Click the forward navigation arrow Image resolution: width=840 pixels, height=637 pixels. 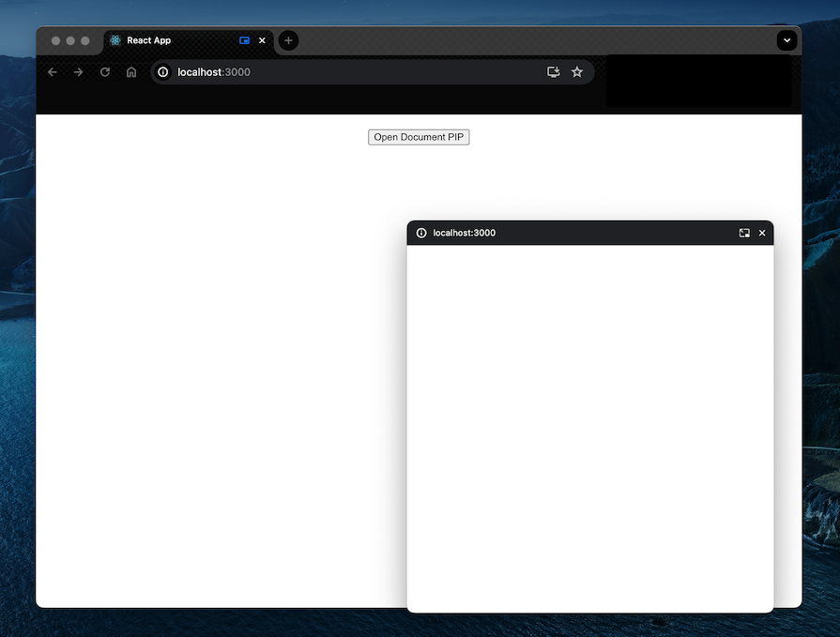pos(78,71)
